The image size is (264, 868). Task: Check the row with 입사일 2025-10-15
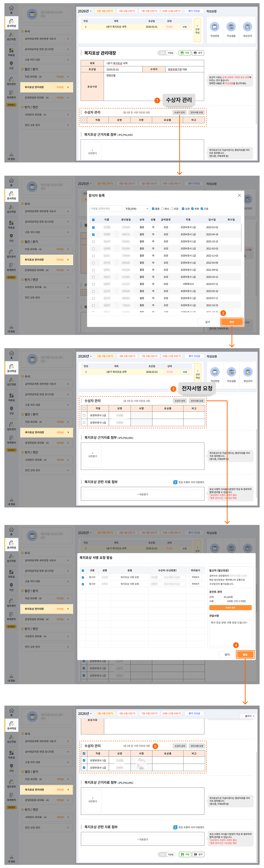click(x=93, y=242)
